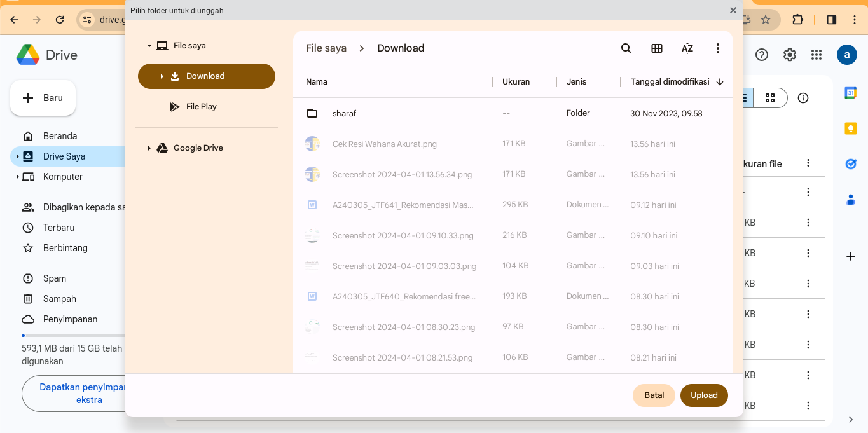Open the Drive help question icon

[x=762, y=55]
